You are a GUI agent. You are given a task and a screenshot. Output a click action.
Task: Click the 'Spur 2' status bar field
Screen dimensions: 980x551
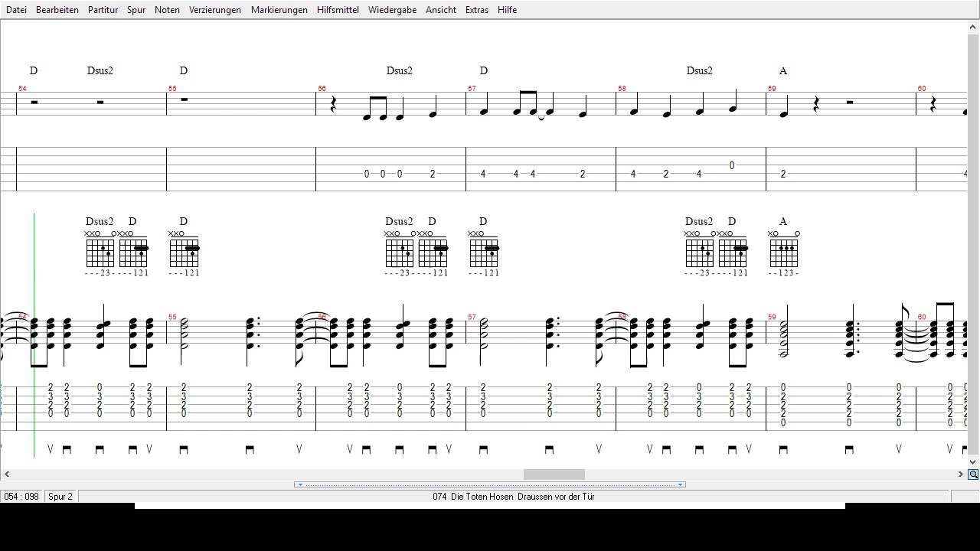[61, 497]
